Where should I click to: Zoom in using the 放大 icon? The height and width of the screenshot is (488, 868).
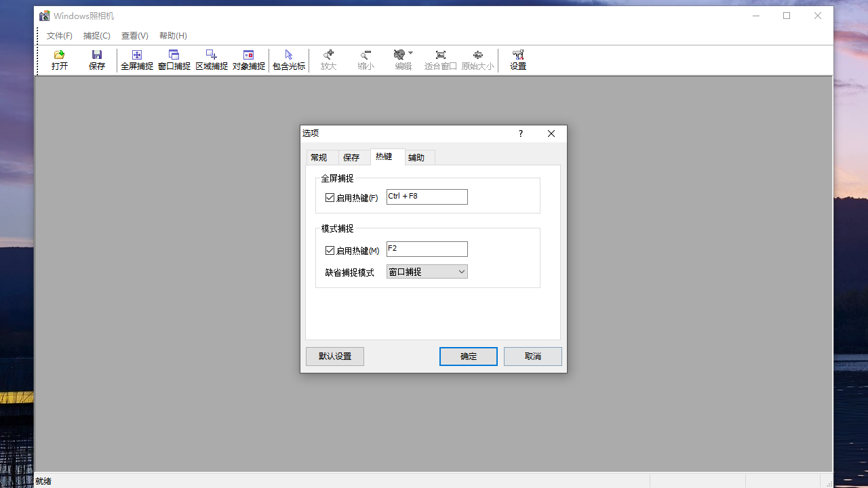point(328,60)
